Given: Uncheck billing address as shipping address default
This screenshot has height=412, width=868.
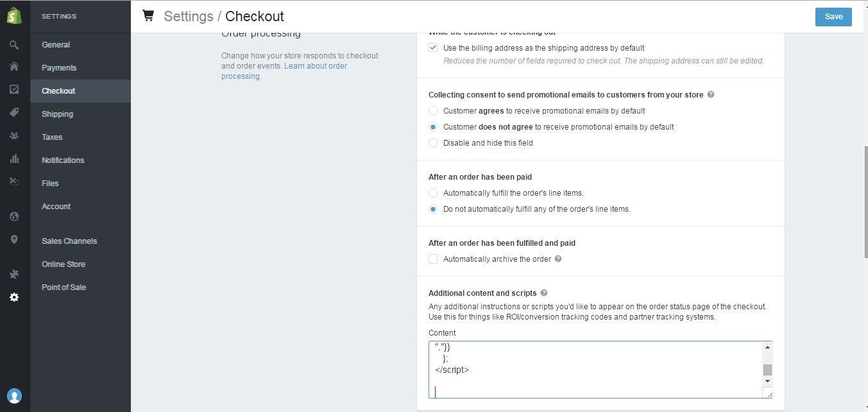Looking at the screenshot, I should (x=433, y=47).
